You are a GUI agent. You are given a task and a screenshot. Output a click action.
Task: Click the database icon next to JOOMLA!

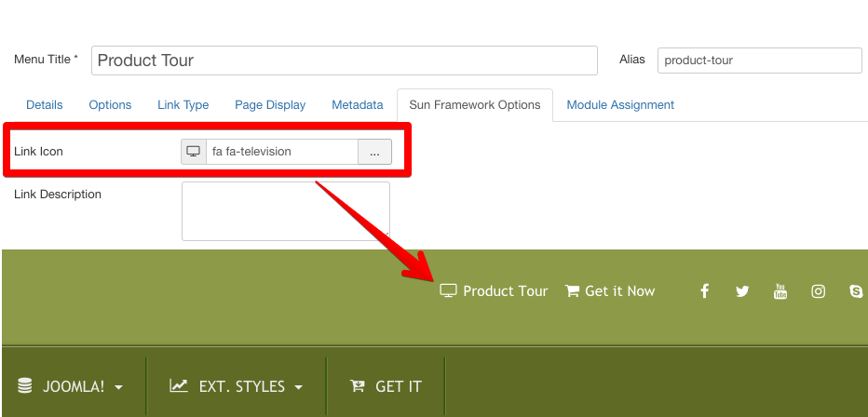(25, 385)
